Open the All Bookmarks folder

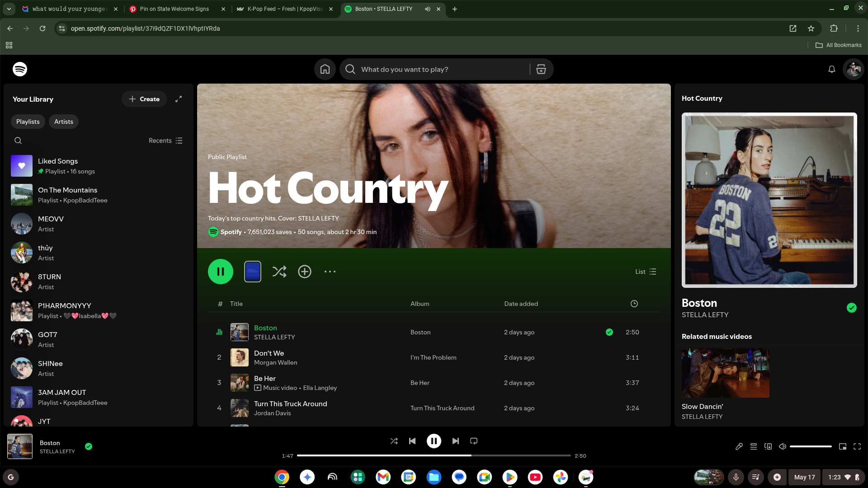click(839, 45)
